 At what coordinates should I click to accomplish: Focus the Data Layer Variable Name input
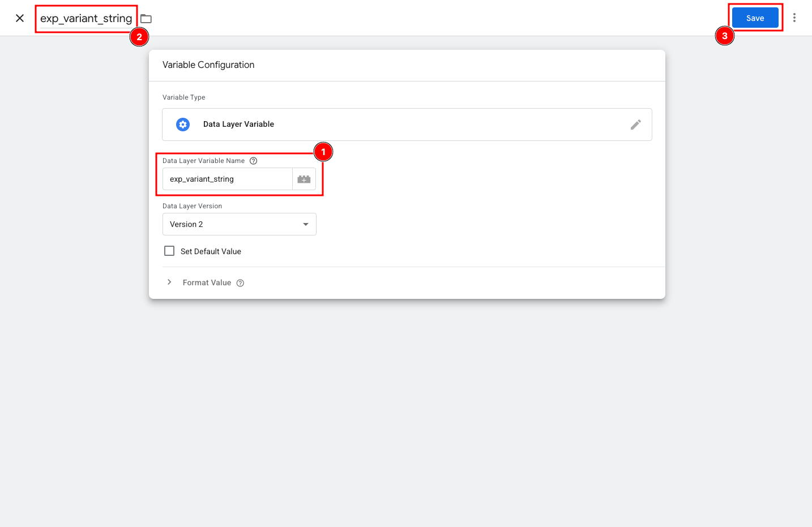coord(228,179)
